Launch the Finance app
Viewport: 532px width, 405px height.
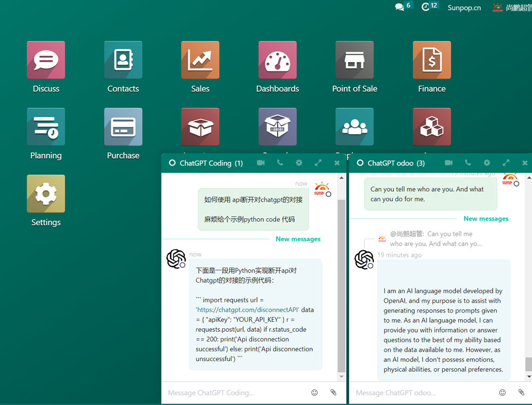(x=431, y=60)
